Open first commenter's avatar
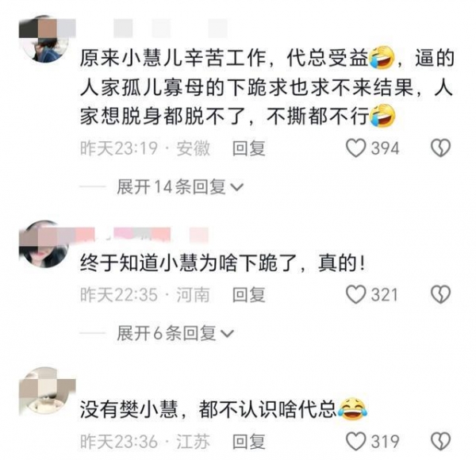This screenshot has width=476, height=460. 44,39
